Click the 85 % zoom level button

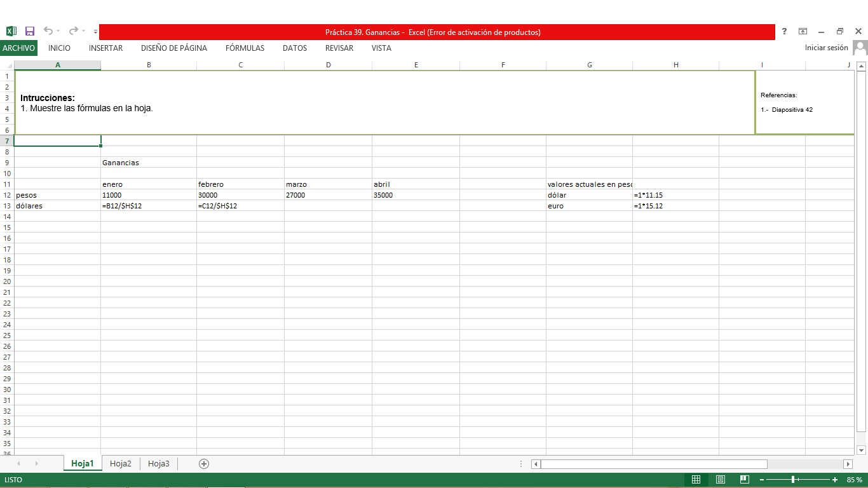coord(854,480)
